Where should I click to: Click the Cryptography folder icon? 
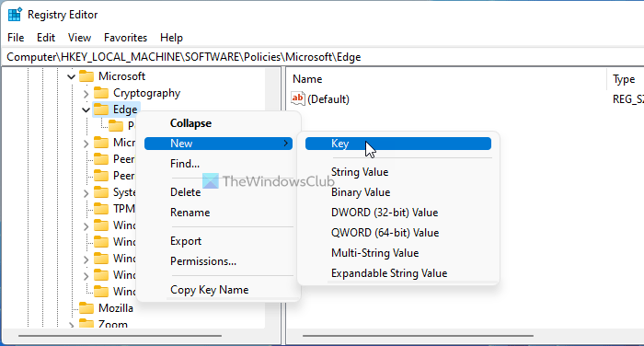tap(101, 93)
